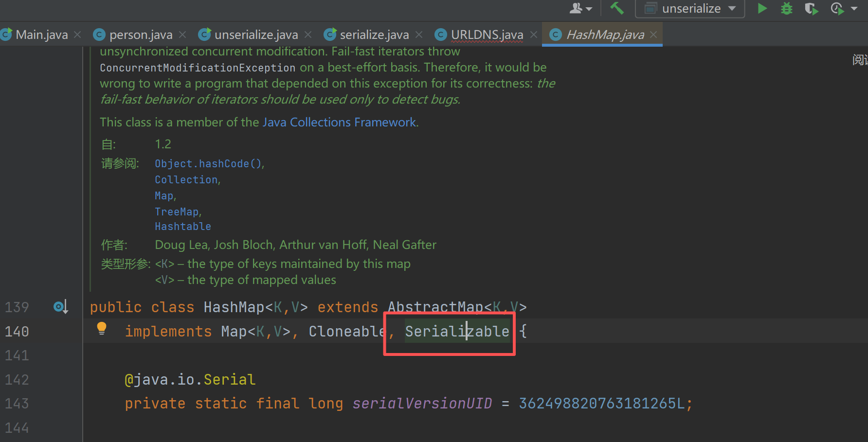868x442 pixels.
Task: Open the serialize.java tab
Action: (374, 35)
